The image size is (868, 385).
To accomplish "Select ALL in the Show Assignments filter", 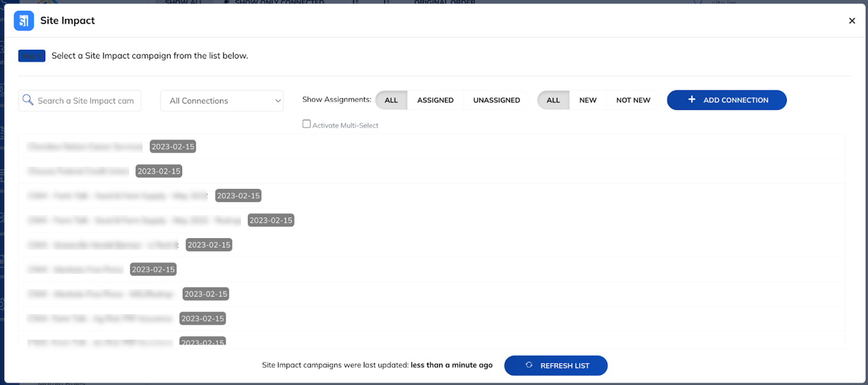I will tap(391, 100).
